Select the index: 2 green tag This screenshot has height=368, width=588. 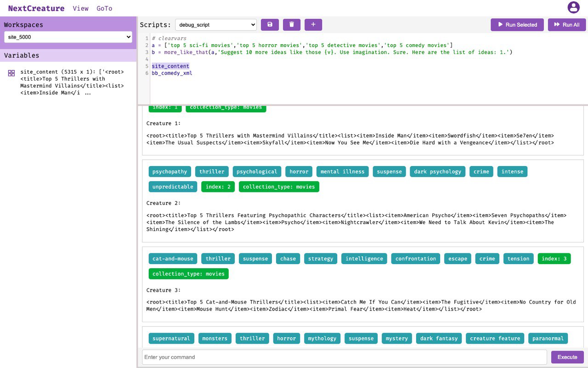(x=218, y=186)
